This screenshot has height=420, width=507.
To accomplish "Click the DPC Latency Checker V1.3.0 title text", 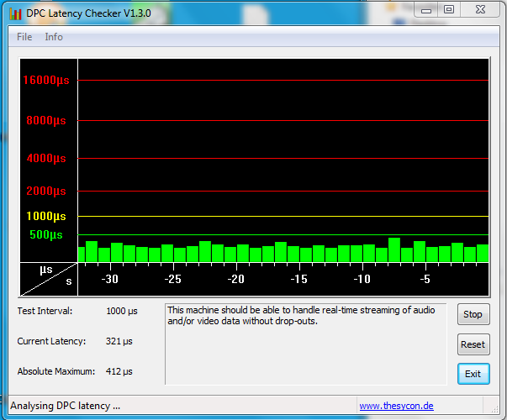I will [88, 13].
